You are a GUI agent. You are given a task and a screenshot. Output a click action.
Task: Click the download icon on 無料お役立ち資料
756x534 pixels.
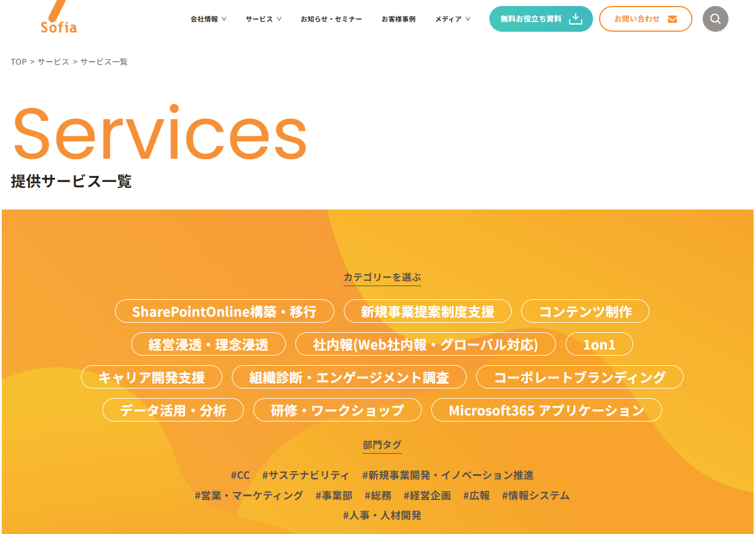pyautogui.click(x=575, y=19)
